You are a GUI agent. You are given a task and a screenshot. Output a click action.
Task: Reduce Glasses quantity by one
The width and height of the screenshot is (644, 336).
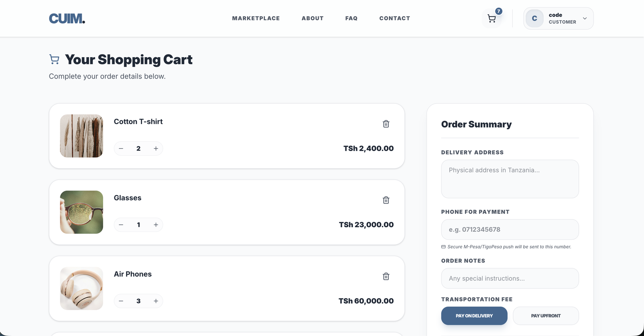pos(121,224)
